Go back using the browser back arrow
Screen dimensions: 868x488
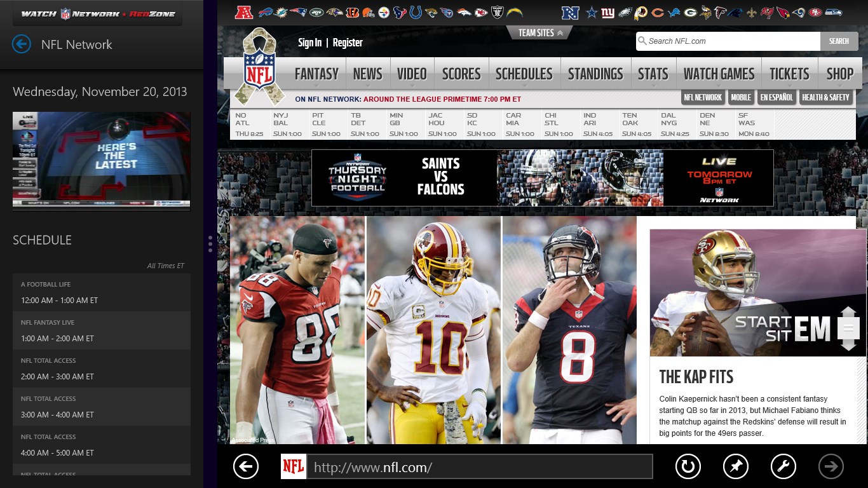coord(245,466)
